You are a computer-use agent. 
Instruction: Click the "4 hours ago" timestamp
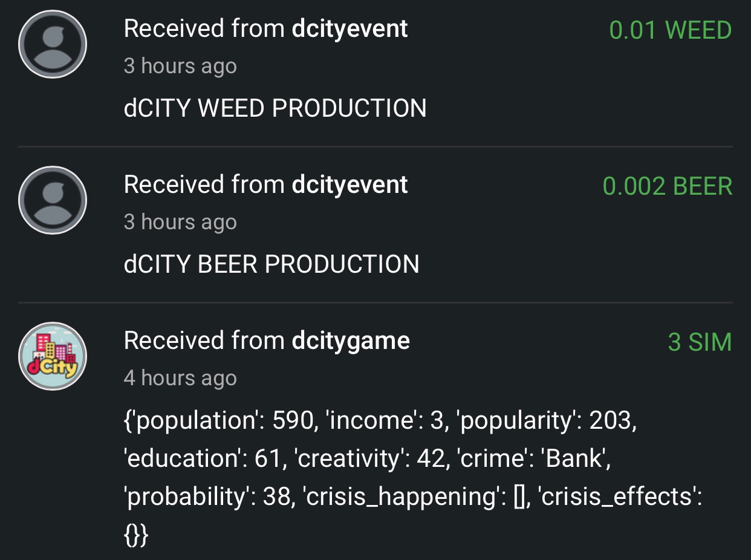tap(180, 378)
